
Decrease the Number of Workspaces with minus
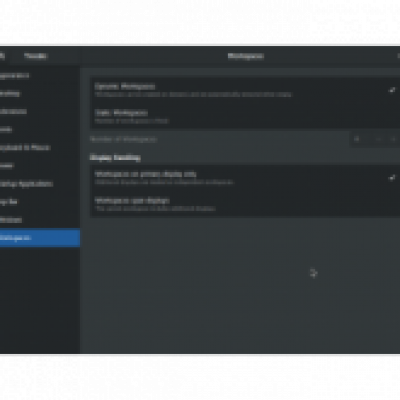[379, 139]
